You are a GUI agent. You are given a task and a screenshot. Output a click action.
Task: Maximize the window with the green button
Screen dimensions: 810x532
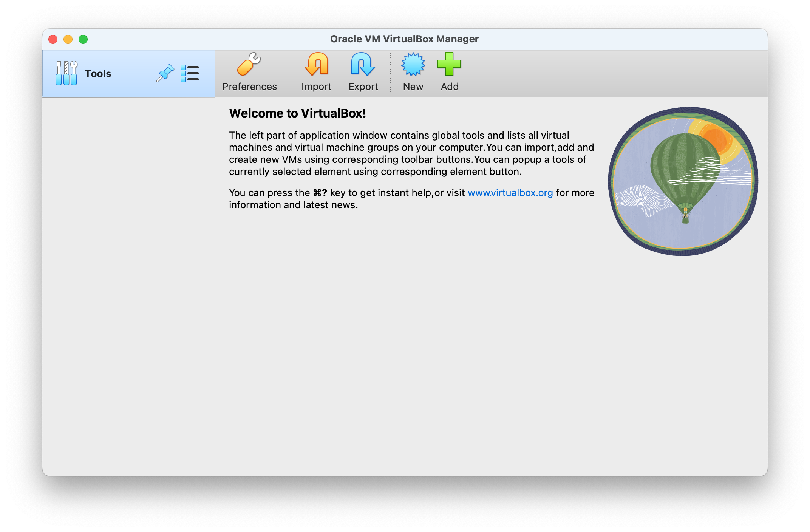coord(83,39)
